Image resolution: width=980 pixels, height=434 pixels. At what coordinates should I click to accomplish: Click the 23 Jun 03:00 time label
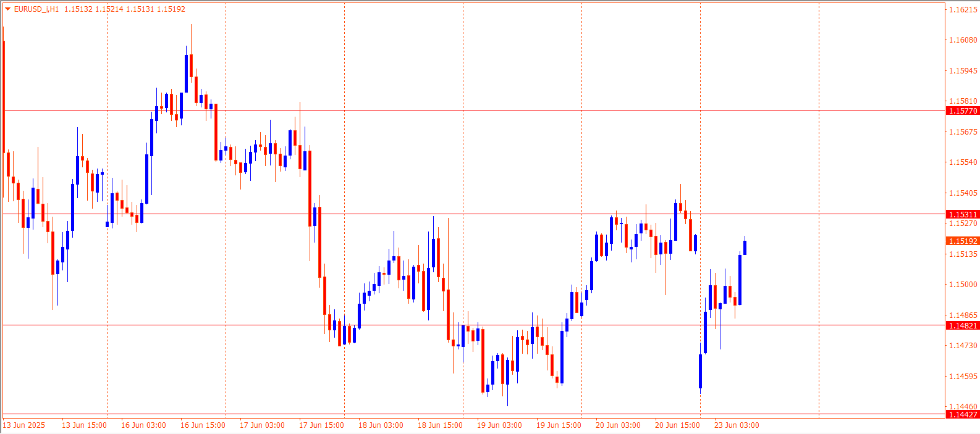coord(737,425)
